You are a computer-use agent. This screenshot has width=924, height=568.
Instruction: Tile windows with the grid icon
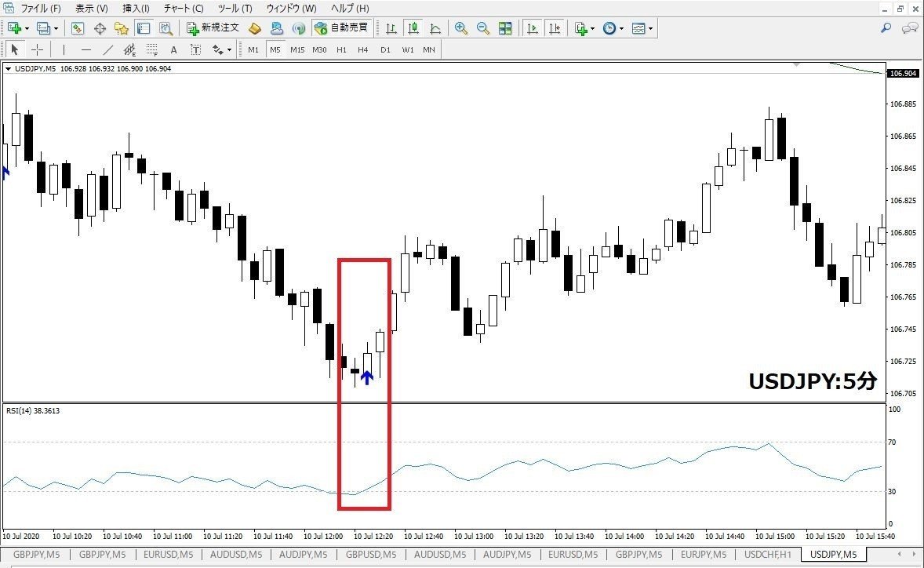[505, 28]
